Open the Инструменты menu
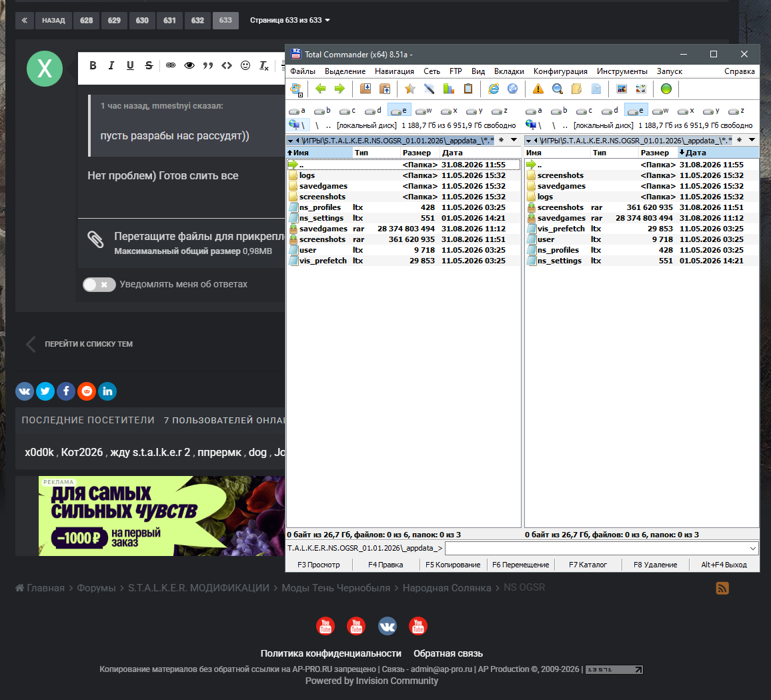Screen dimensions: 771x700 point(622,71)
